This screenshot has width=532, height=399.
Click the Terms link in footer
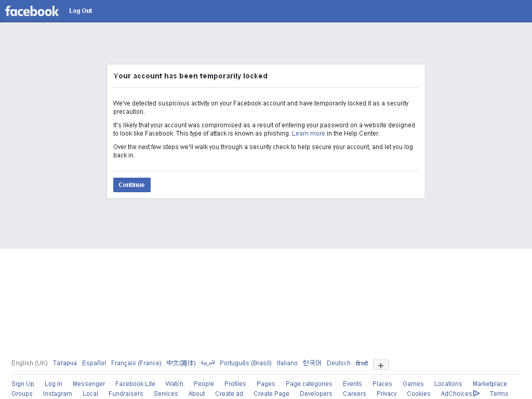point(499,394)
